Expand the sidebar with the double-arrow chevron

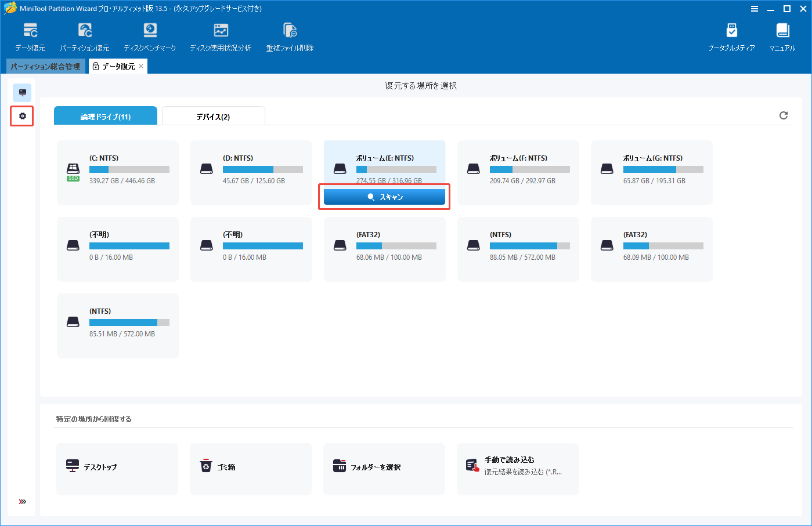click(x=22, y=500)
